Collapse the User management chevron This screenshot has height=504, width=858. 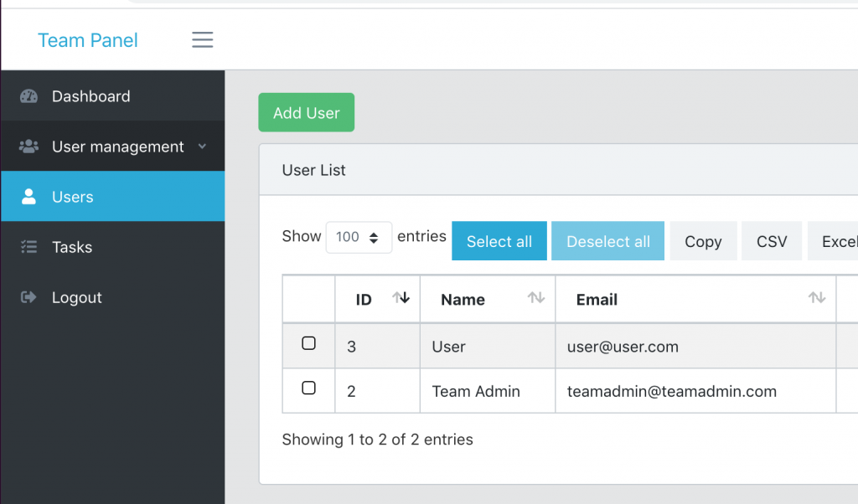[x=202, y=147]
